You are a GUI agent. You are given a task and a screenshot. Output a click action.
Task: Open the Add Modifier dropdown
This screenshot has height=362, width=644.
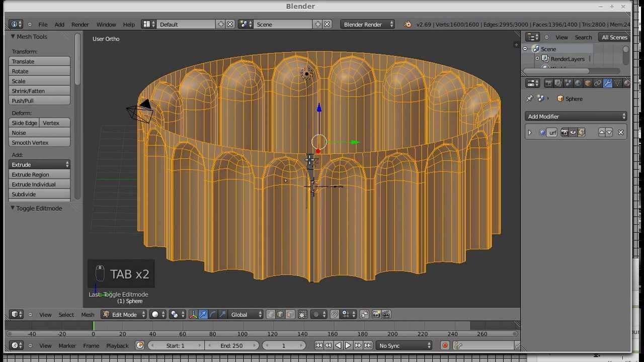point(576,117)
